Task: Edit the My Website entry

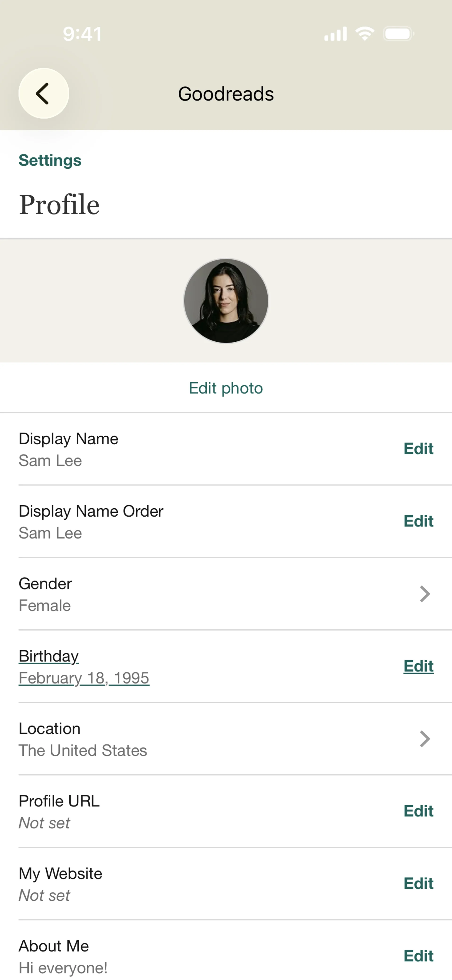Action: [418, 883]
